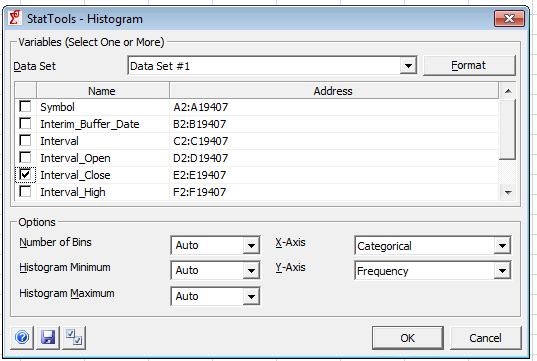Image resolution: width=537 pixels, height=361 pixels.
Task: Enable the Interval_Open variable checkbox
Action: click(25, 158)
